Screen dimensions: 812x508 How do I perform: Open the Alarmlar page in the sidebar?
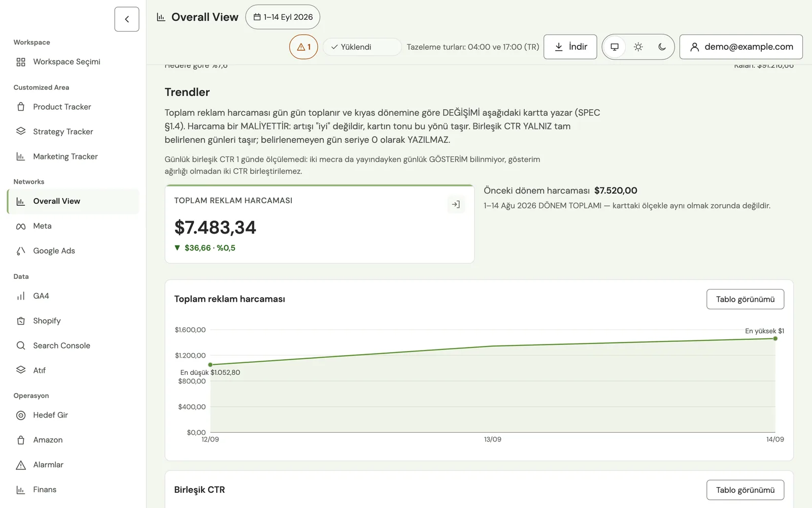pyautogui.click(x=73, y=465)
